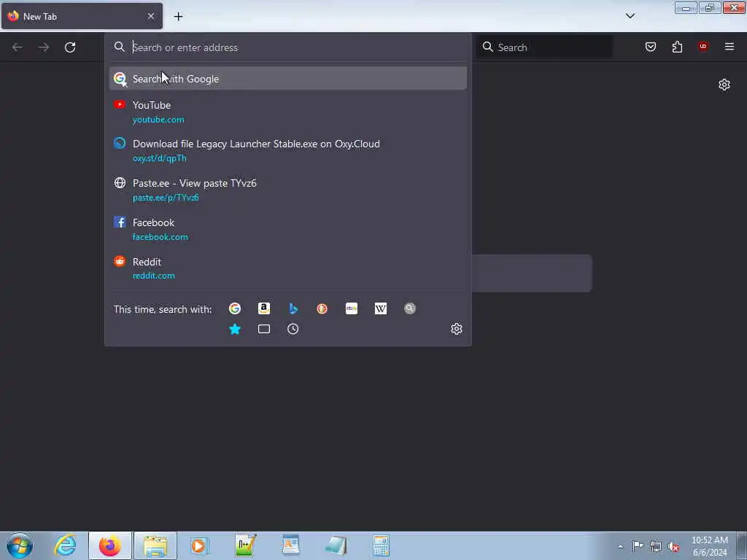Close the New Tab tab
The height and width of the screenshot is (560, 747).
point(151,16)
